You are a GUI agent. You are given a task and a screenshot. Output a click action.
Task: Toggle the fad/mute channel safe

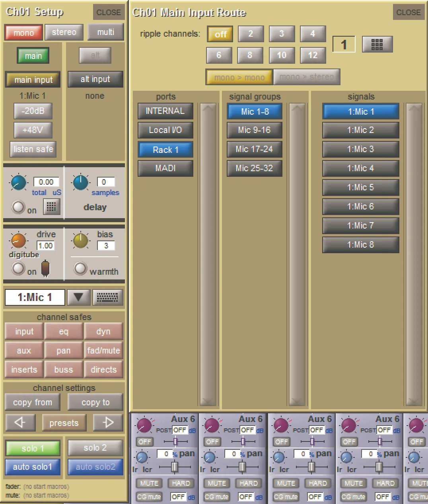[103, 350]
